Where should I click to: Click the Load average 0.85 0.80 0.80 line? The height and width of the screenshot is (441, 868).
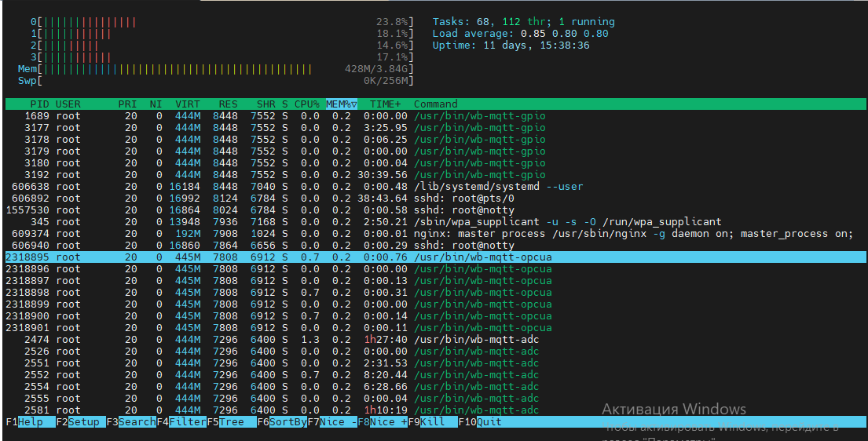coord(520,34)
